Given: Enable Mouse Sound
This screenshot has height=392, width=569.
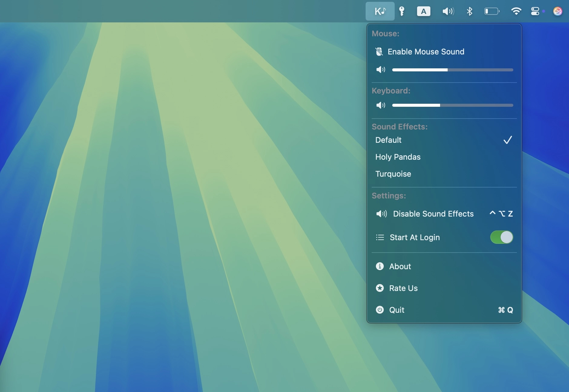Looking at the screenshot, I should point(426,51).
